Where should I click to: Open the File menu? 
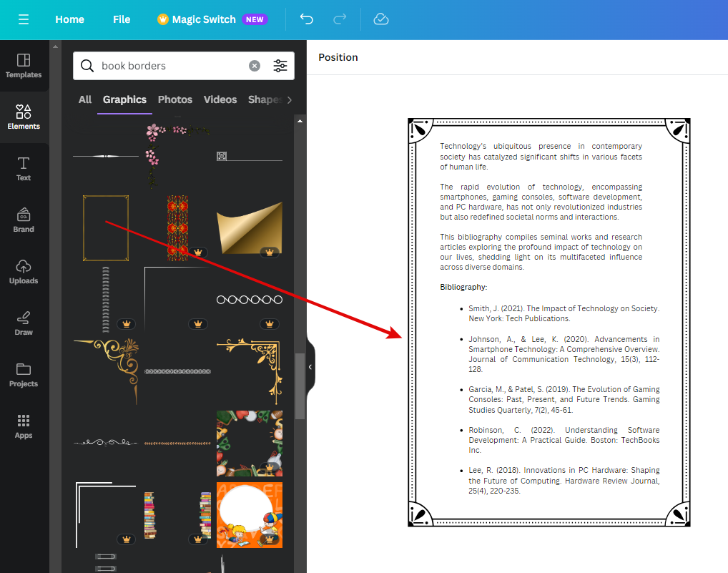[122, 19]
